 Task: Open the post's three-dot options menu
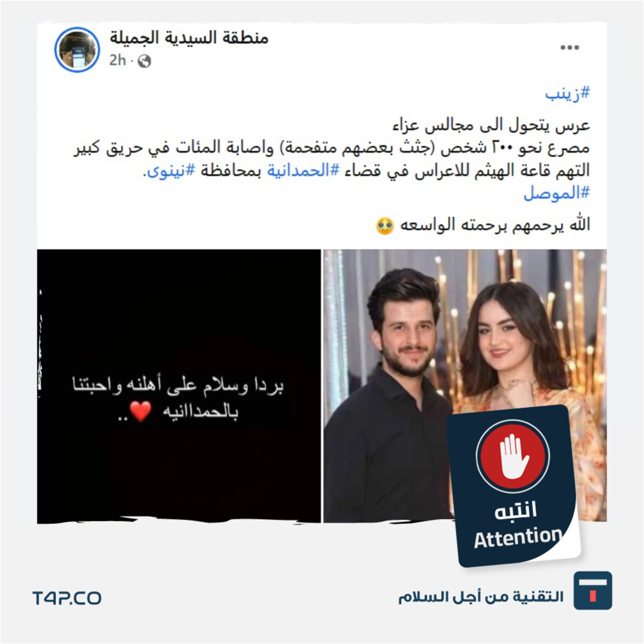(569, 48)
